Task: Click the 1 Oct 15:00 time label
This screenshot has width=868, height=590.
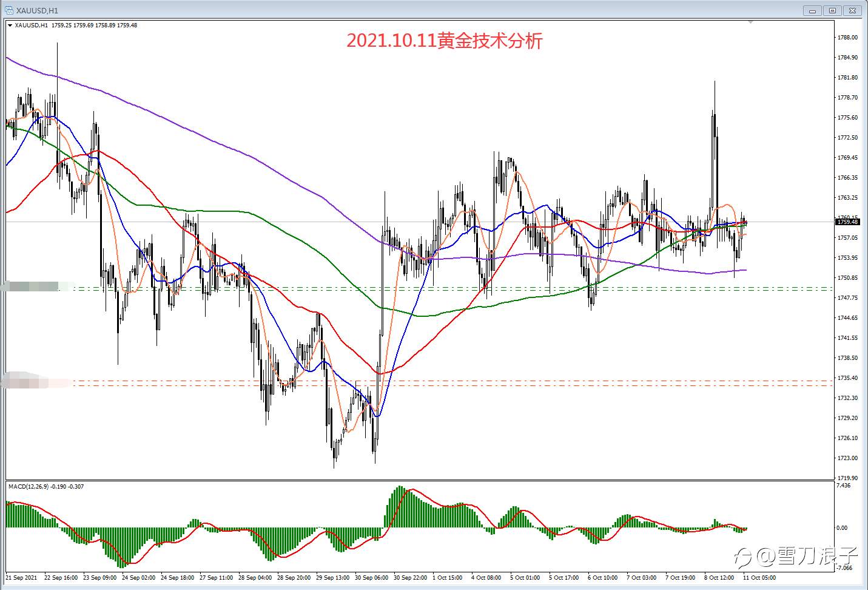Action: pyautogui.click(x=448, y=578)
